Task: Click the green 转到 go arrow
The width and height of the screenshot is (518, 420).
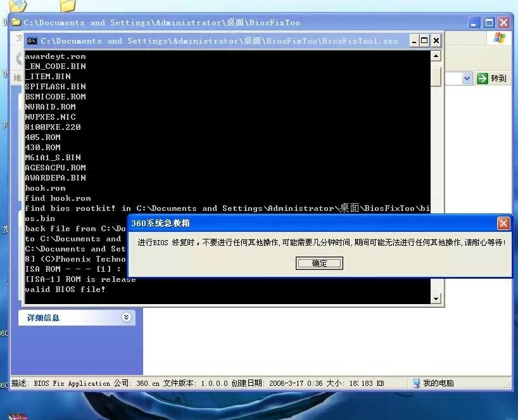Action: (x=483, y=79)
